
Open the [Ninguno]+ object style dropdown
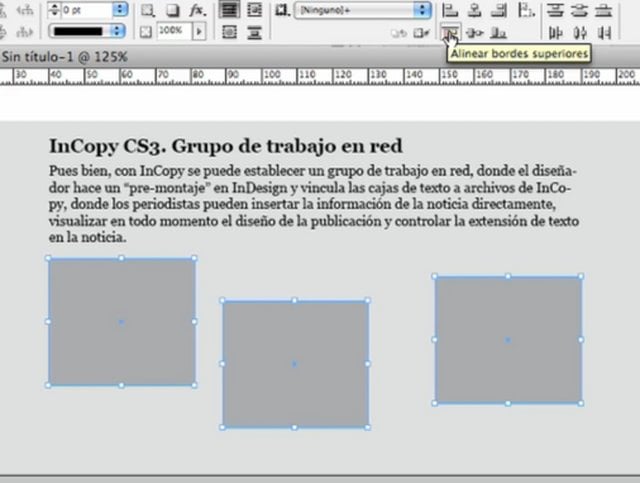click(422, 10)
